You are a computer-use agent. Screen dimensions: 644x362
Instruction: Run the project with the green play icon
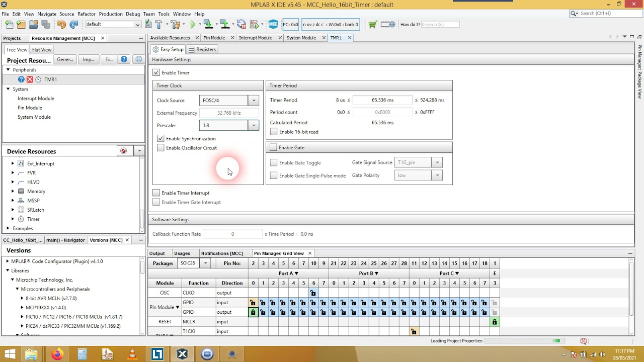193,24
